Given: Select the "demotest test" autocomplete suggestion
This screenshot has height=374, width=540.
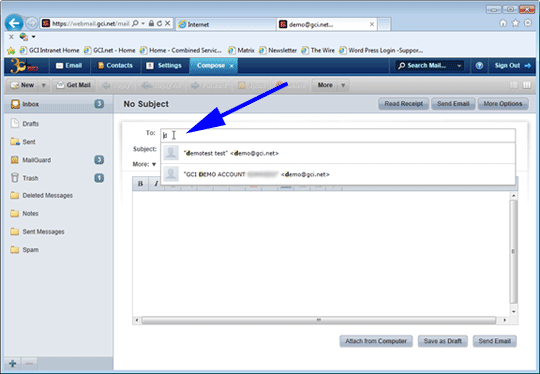Looking at the screenshot, I should click(x=338, y=153).
